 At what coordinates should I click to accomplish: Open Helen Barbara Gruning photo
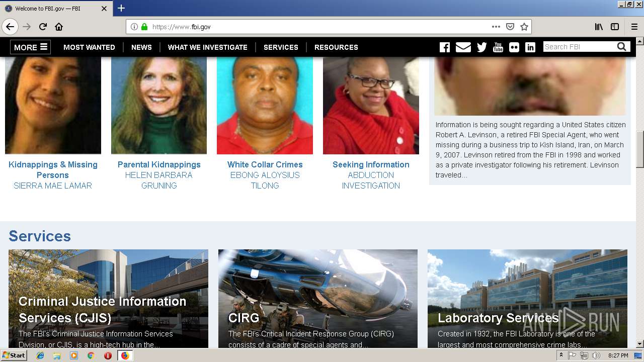(x=159, y=105)
